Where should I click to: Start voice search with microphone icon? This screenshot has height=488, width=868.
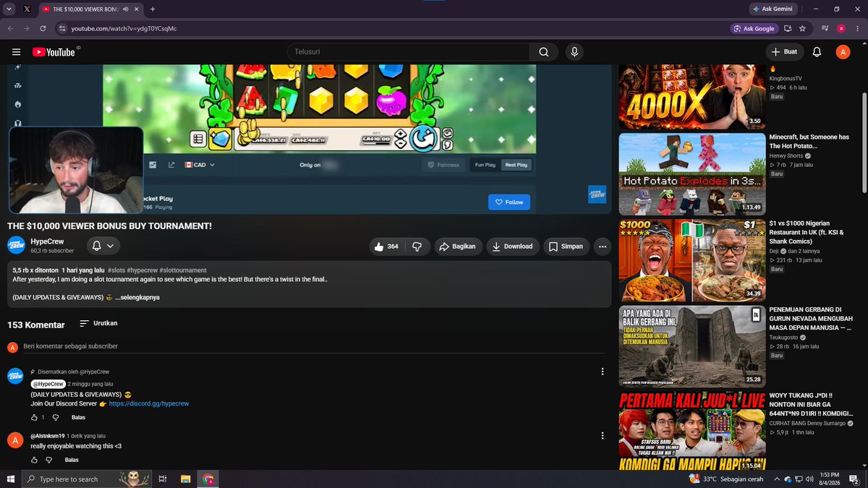[574, 52]
